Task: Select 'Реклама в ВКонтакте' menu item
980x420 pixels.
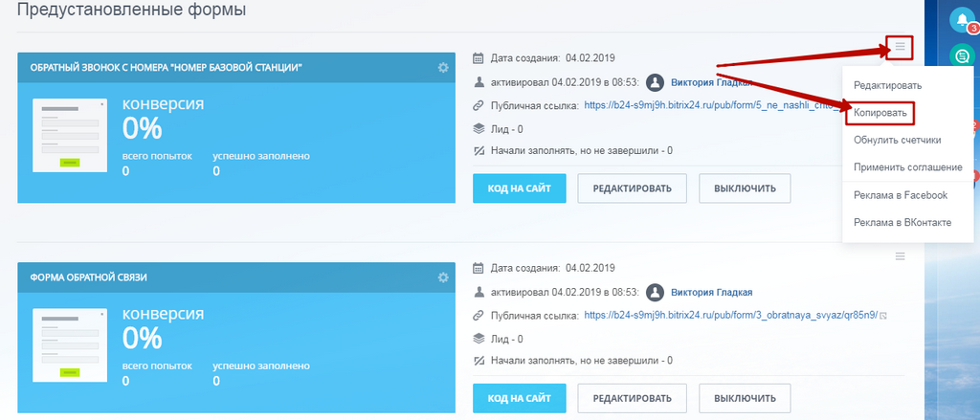Action: coord(902,223)
